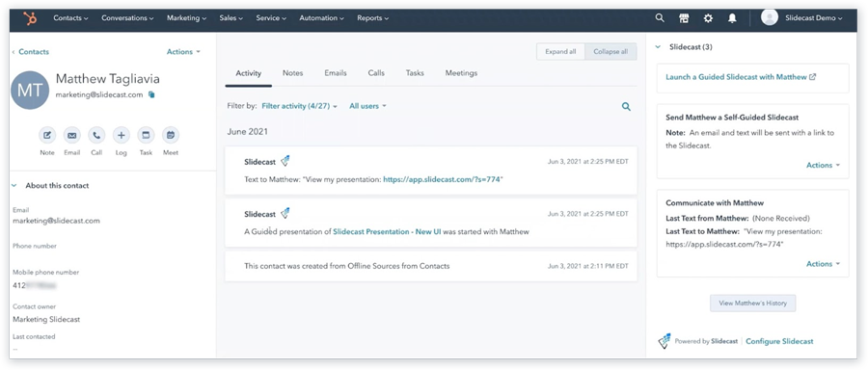
Task: Open the Marketplace storefront icon
Action: pyautogui.click(x=684, y=18)
